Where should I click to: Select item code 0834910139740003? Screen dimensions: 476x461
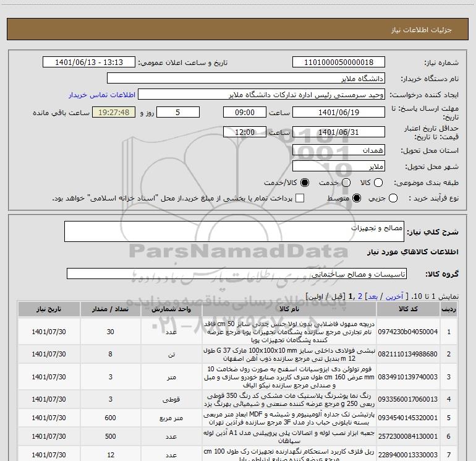pos(408,377)
